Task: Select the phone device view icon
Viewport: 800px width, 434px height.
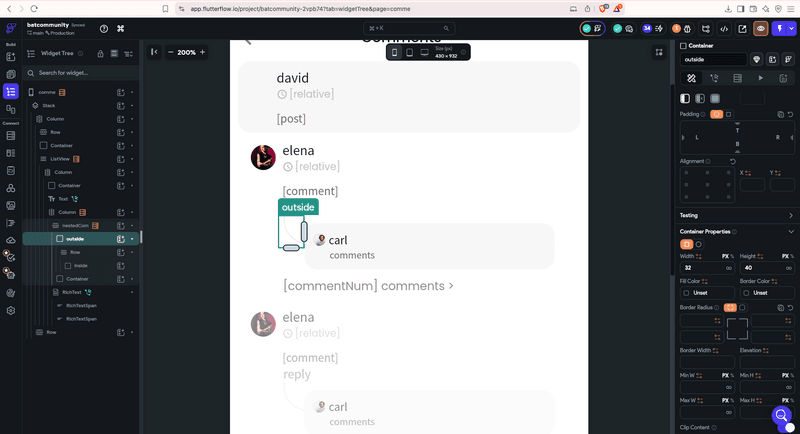Action: click(x=394, y=53)
